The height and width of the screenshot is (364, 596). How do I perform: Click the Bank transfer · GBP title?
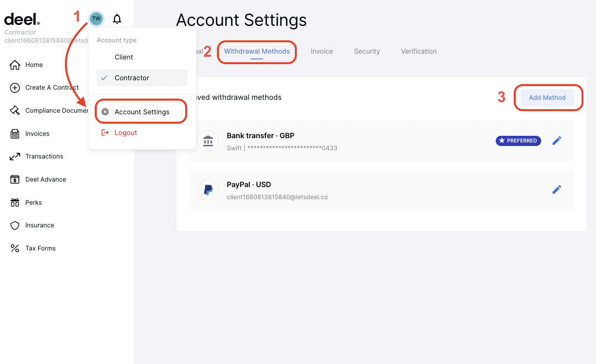coord(260,136)
